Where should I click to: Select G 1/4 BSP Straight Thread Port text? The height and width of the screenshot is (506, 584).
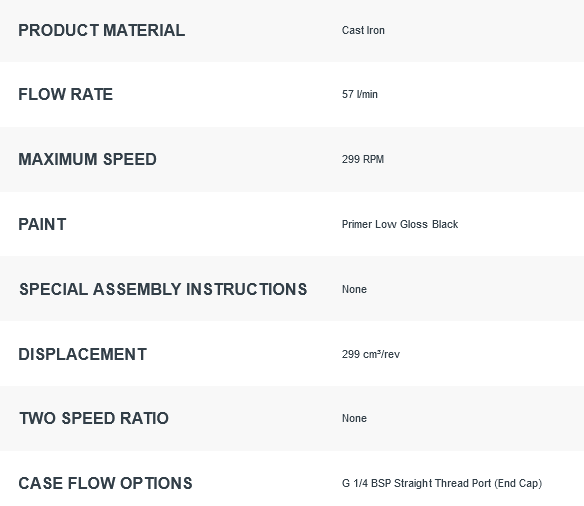pos(416,483)
